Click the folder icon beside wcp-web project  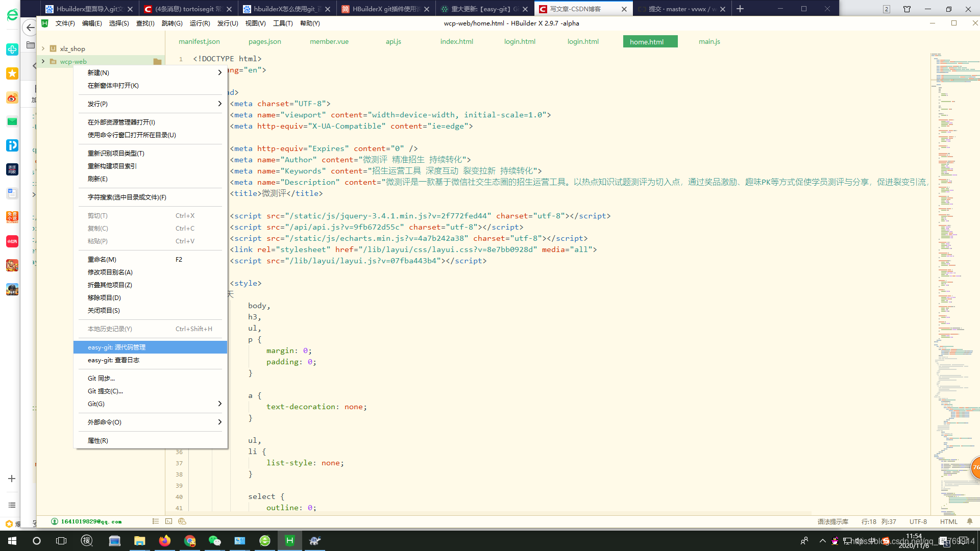click(157, 62)
